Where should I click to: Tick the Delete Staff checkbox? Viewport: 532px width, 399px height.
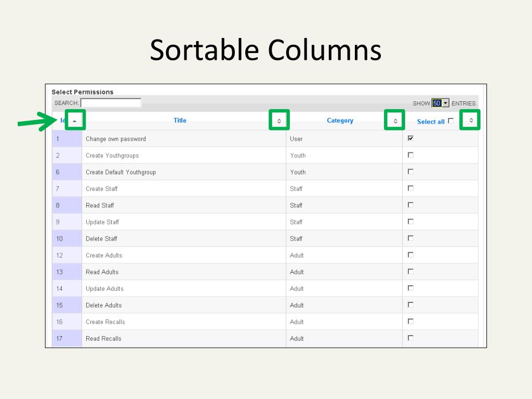[410, 238]
